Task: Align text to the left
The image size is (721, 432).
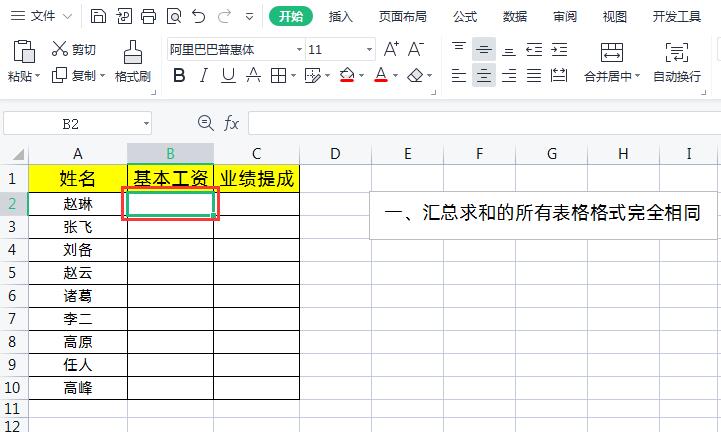Action: 458,75
